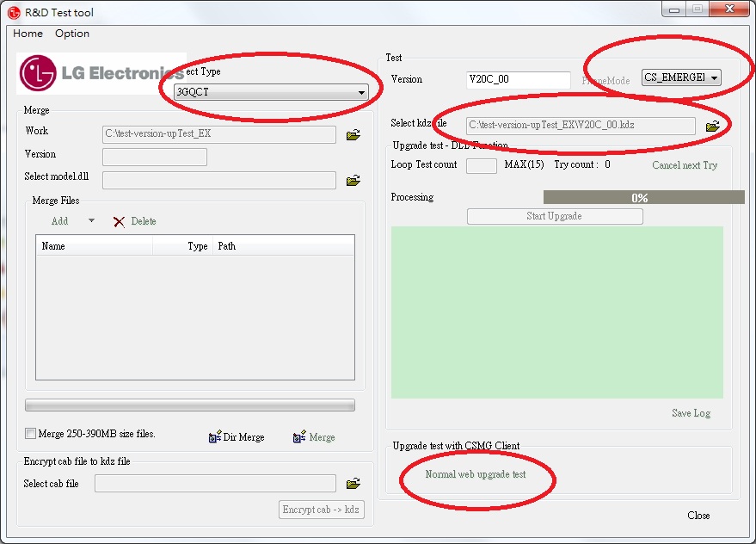Click the Name column header
The width and height of the screenshot is (756, 544).
95,245
